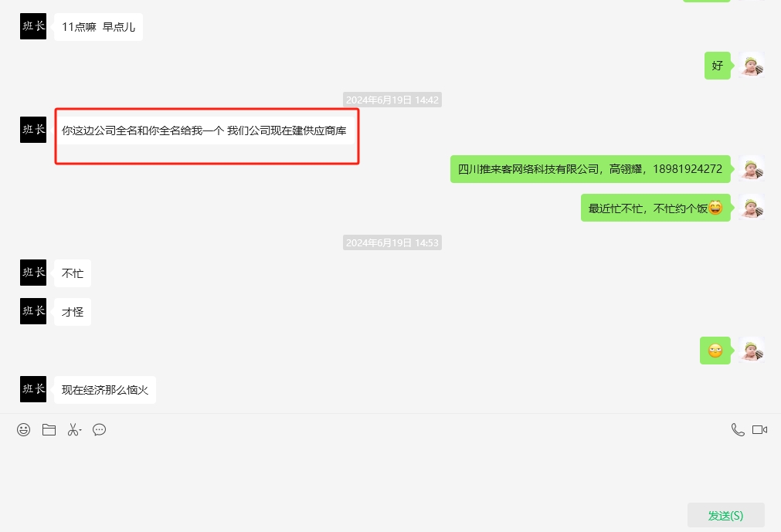Open the emoji picker in the chat toolbar
781x532 pixels.
click(x=23, y=429)
